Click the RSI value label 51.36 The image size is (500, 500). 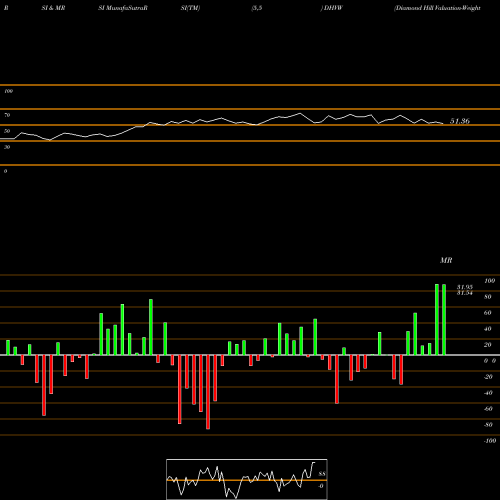pos(460,121)
